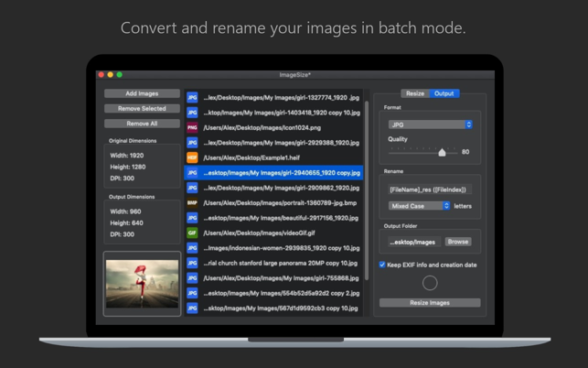Close the ImageSize window with the red button
Image resolution: width=588 pixels, height=368 pixels.
click(x=102, y=75)
